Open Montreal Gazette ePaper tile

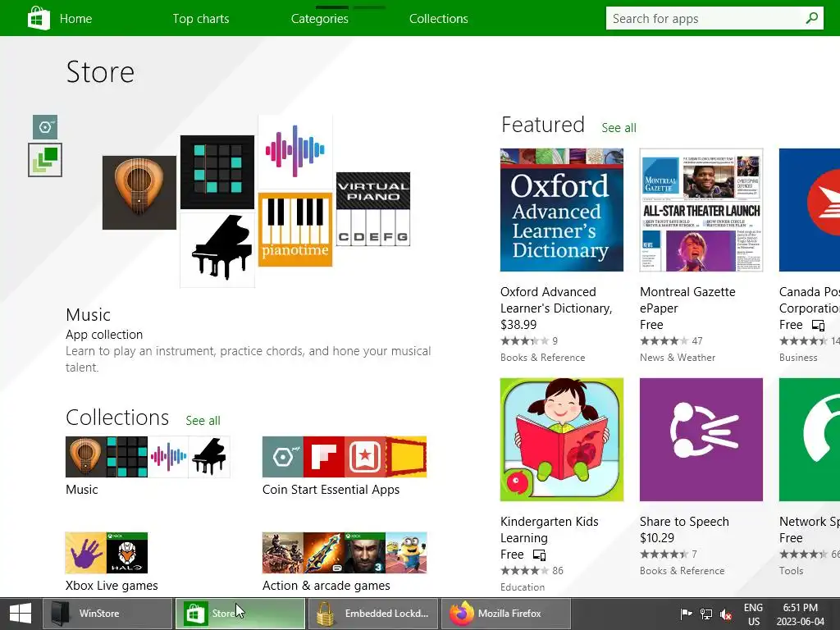tap(701, 210)
